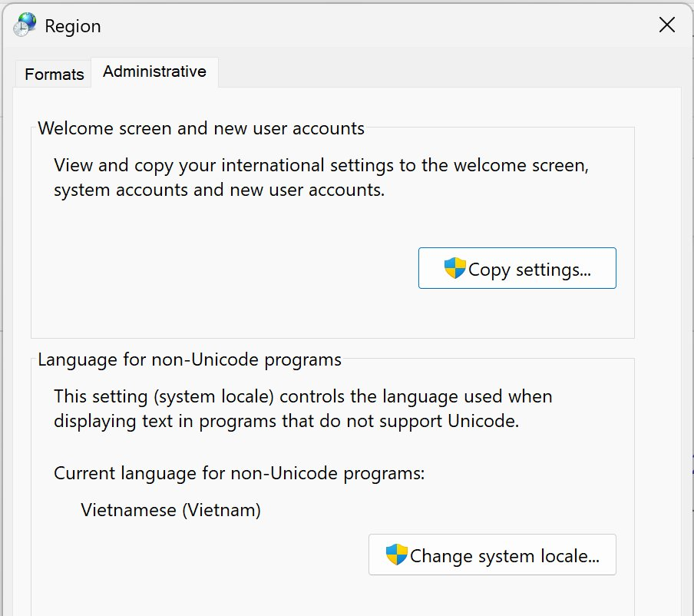Click the Current language for non-Unicode programs label
This screenshot has height=616, width=694.
pyautogui.click(x=239, y=473)
